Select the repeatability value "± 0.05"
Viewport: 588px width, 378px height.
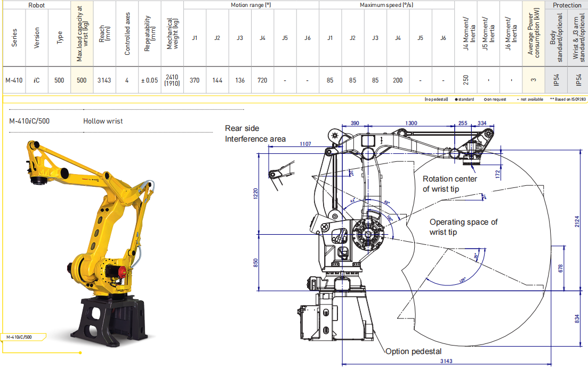[150, 80]
